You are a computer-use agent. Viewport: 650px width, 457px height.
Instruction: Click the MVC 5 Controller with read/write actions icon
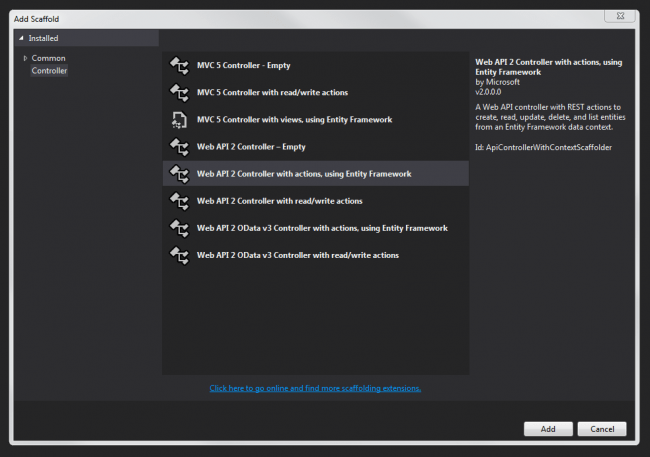click(179, 92)
